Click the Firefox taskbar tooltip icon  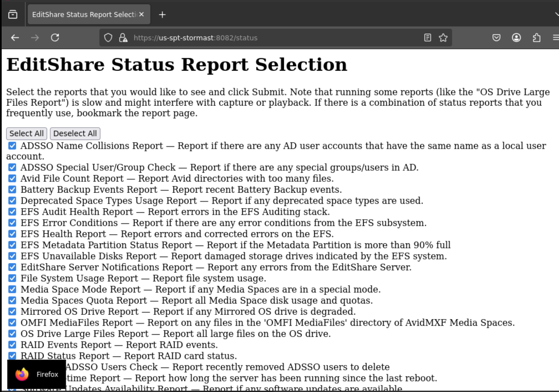click(22, 374)
